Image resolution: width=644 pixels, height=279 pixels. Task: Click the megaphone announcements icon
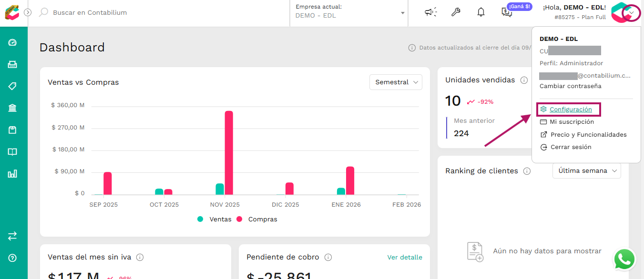tap(430, 12)
